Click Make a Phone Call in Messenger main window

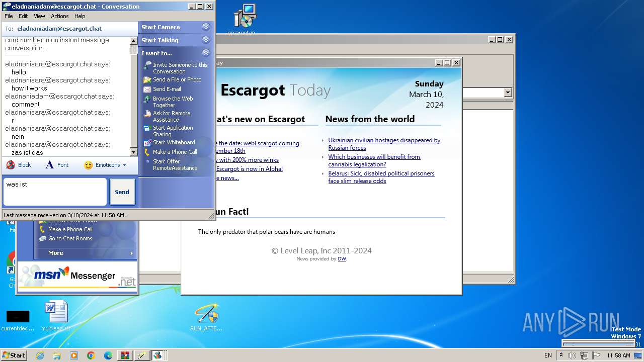click(x=70, y=229)
